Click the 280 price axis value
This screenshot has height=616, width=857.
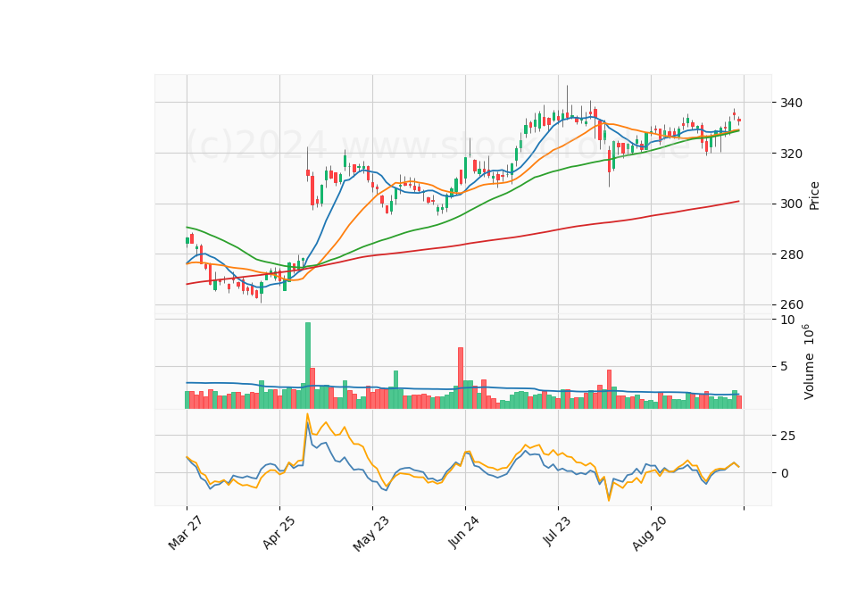(792, 254)
